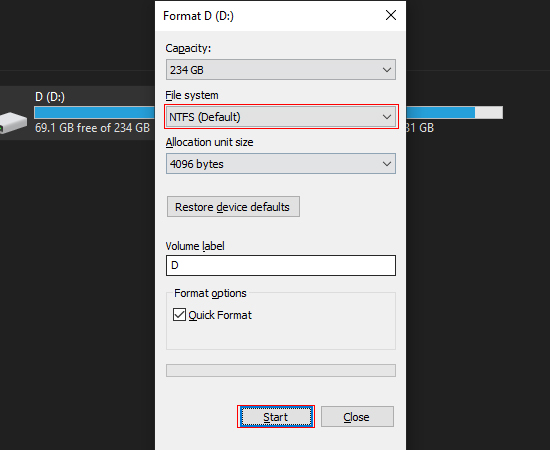550x450 pixels.
Task: Click inside the Volume label field
Action: click(x=281, y=266)
